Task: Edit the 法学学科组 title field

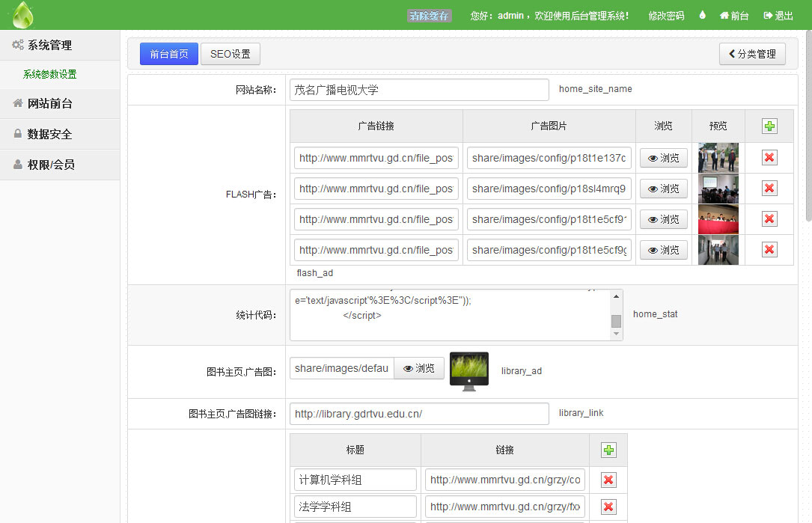Action: pyautogui.click(x=355, y=507)
